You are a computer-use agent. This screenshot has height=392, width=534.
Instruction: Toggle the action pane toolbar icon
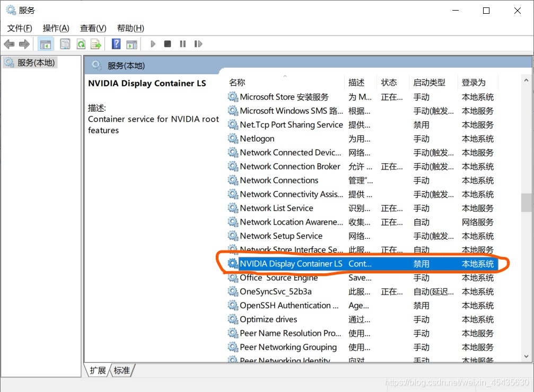pyautogui.click(x=132, y=44)
